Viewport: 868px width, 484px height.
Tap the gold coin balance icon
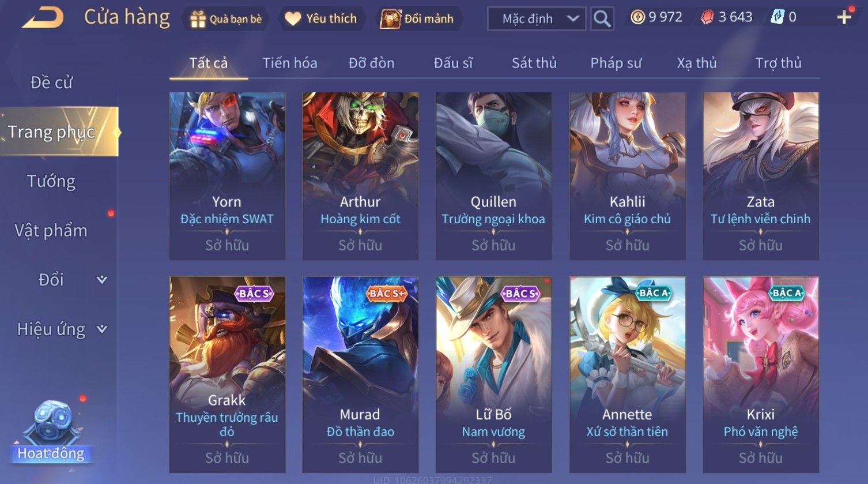tap(637, 18)
